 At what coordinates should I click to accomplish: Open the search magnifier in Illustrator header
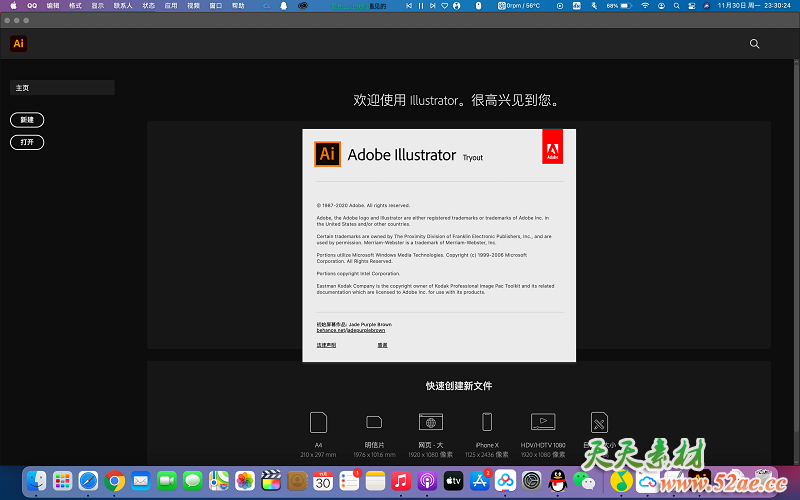[x=754, y=44]
